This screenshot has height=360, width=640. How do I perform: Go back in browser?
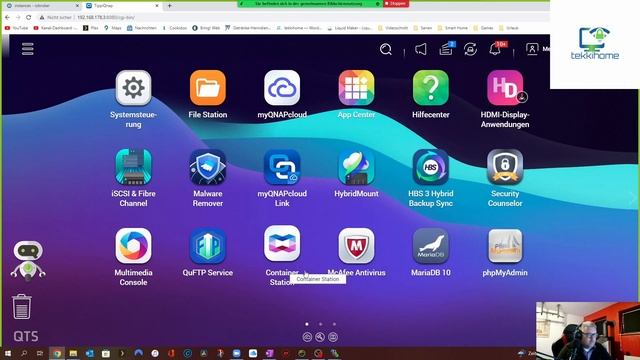7,18
